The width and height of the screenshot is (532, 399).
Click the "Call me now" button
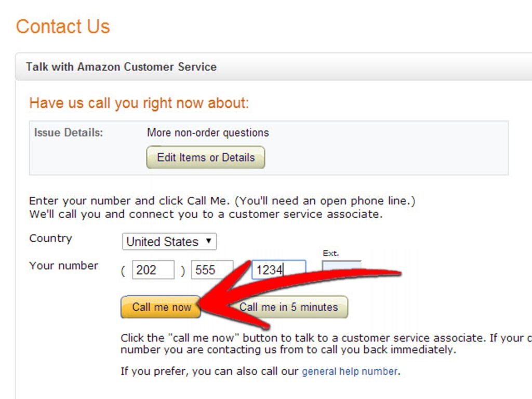(159, 307)
